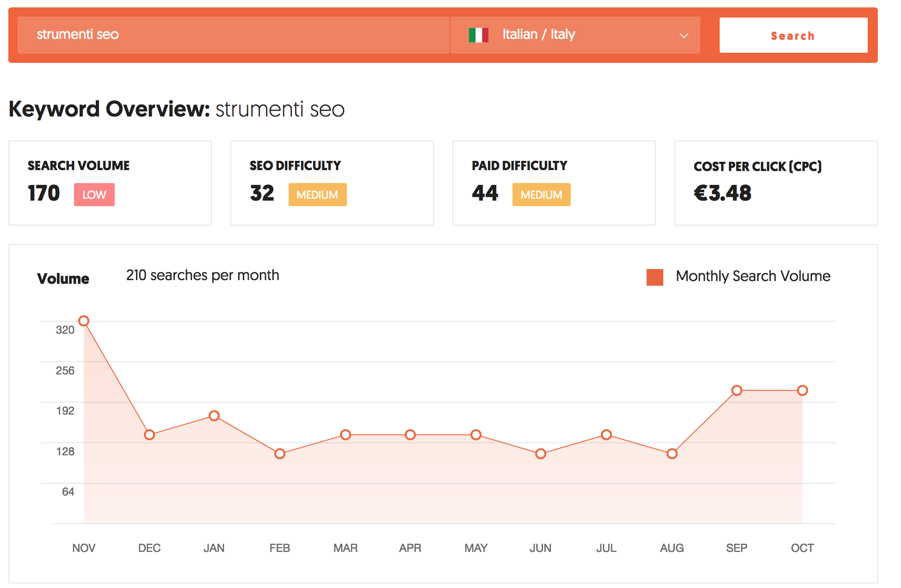Select the MAR data point on chart
901x588 pixels.
click(346, 435)
